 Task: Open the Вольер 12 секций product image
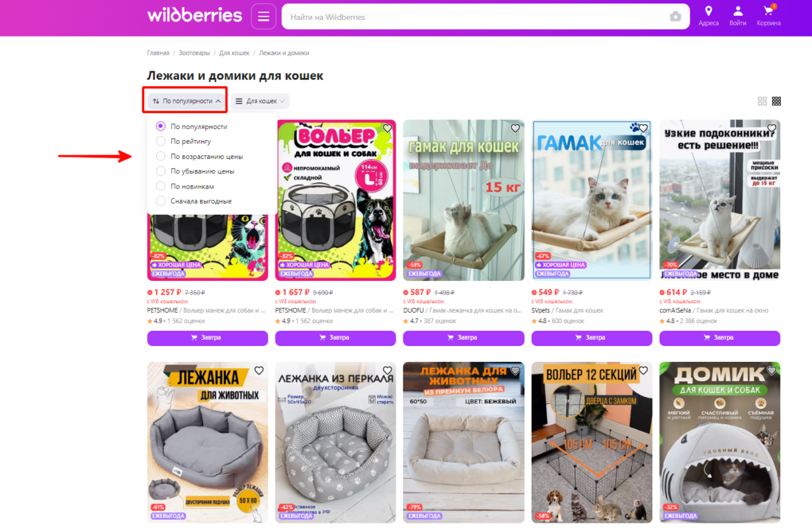point(591,442)
